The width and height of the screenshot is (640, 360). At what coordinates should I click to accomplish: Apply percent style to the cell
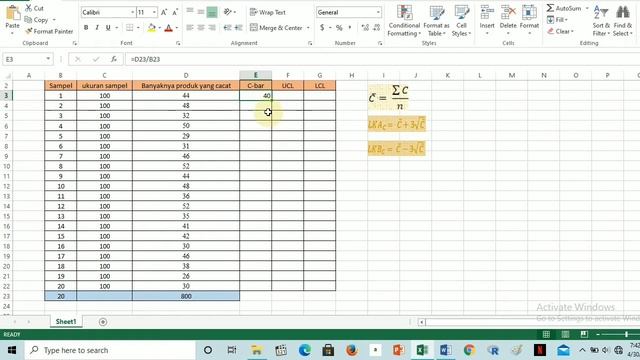pos(339,28)
